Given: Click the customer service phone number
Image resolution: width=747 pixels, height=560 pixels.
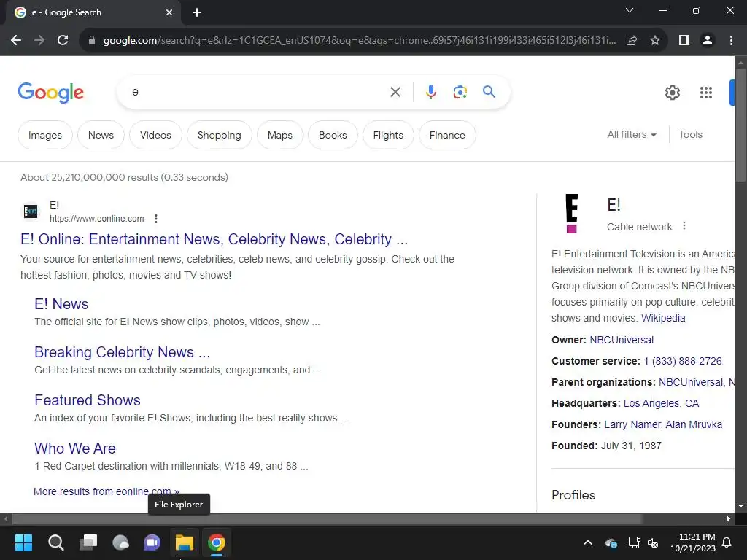Looking at the screenshot, I should tap(683, 361).
